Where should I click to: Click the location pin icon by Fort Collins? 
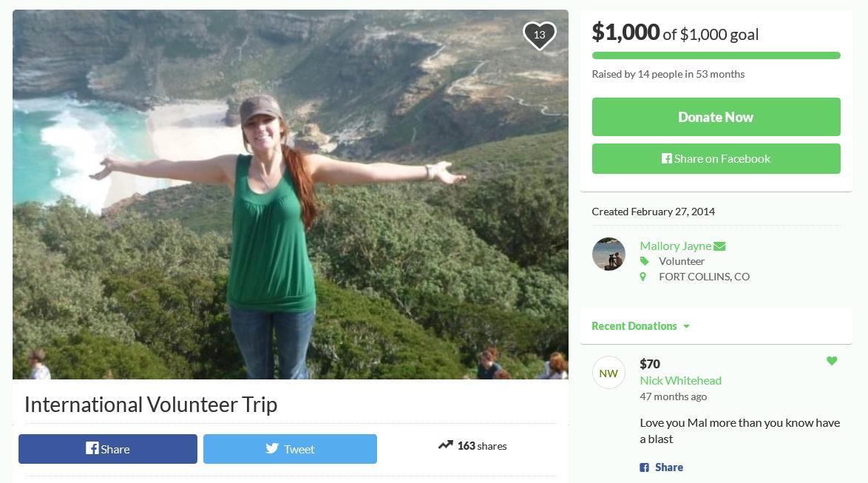(643, 277)
